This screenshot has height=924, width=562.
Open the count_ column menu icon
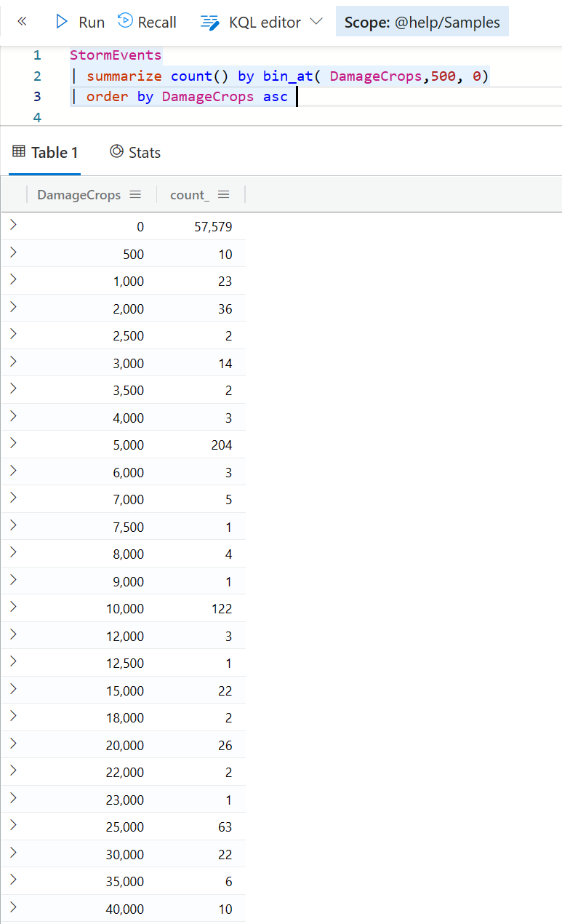click(x=223, y=194)
